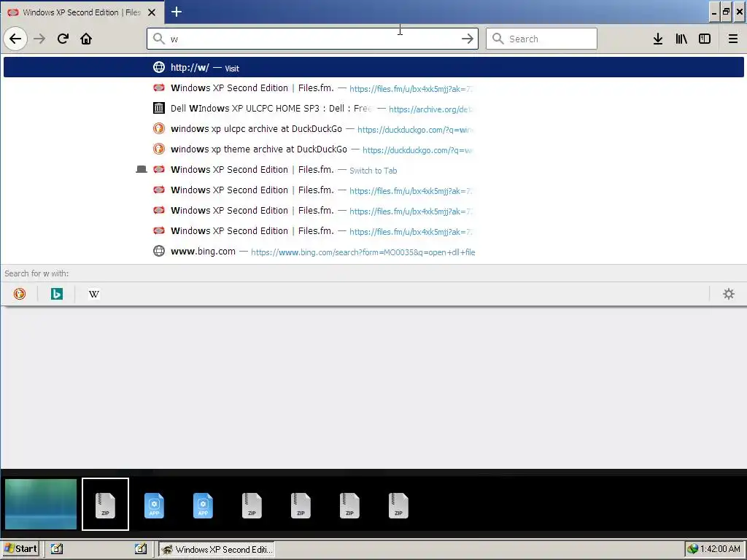Select windows xp ulcpc archive at DuckDuckGo
This screenshot has width=747, height=560.
point(373,128)
